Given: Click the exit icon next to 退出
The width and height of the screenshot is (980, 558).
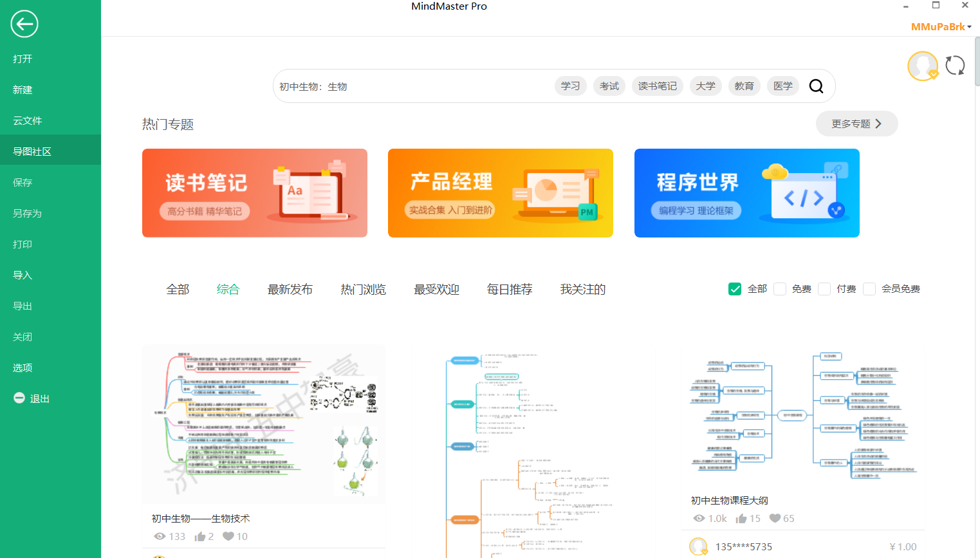Looking at the screenshot, I should click(19, 398).
